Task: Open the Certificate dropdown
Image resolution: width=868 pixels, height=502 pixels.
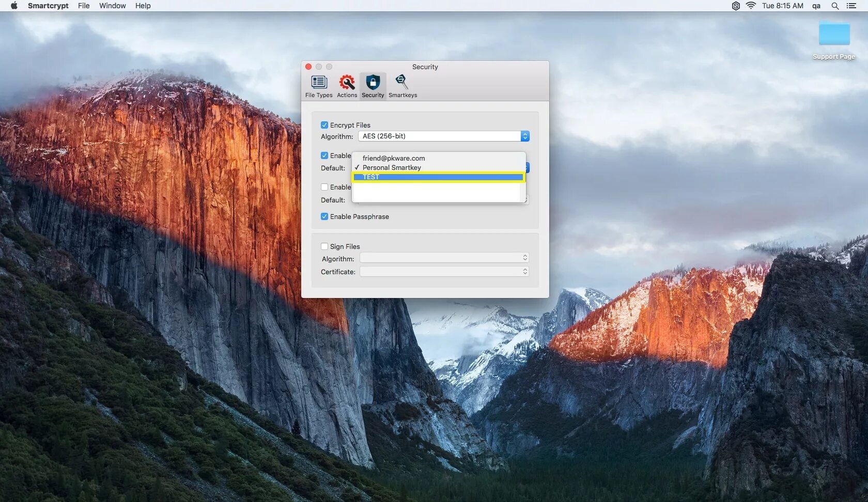Action: [x=444, y=272]
